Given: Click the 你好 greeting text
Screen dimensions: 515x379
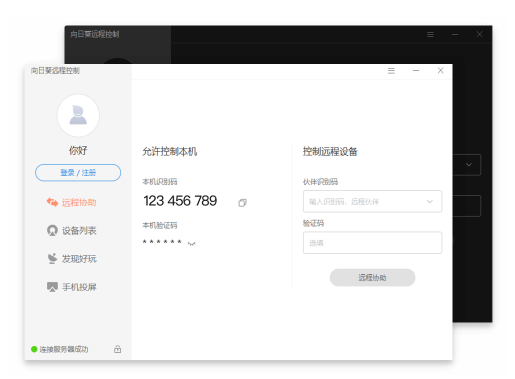Looking at the screenshot, I should point(78,150).
